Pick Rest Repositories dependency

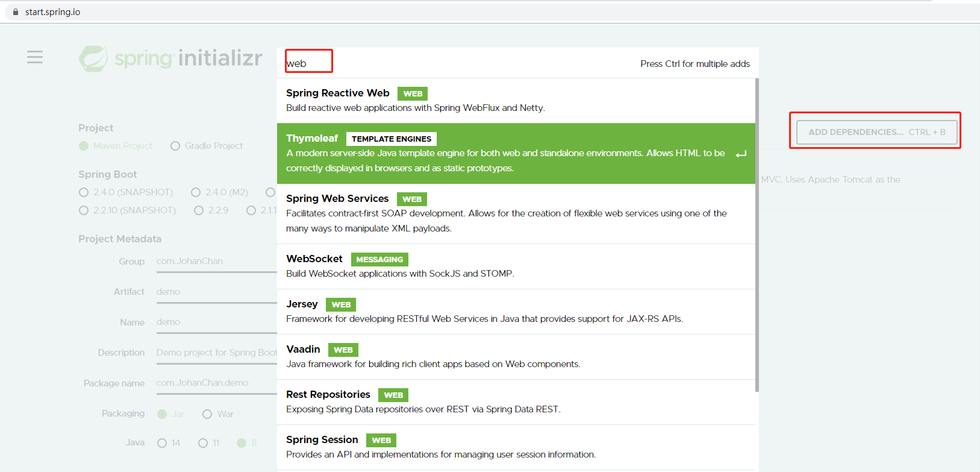[x=516, y=402]
